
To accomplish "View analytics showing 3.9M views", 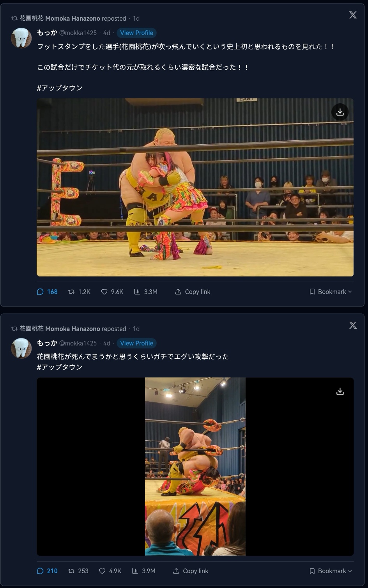I will 143,571.
